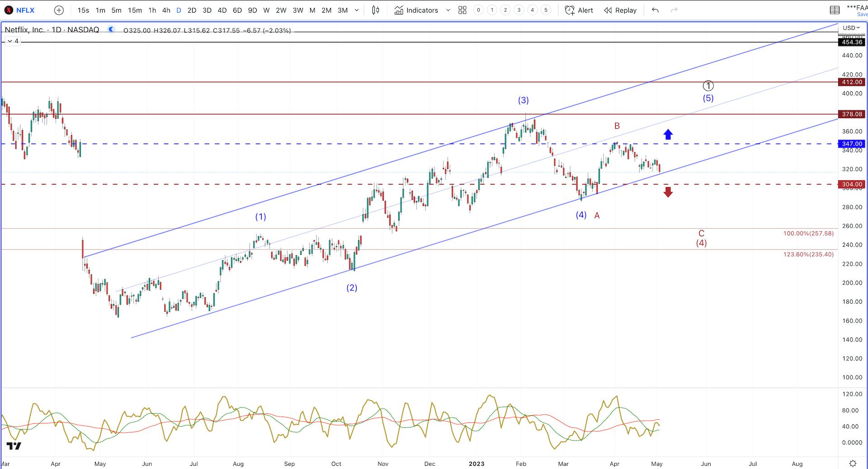Create a new Alert
The width and height of the screenshot is (868, 469).
(x=579, y=10)
